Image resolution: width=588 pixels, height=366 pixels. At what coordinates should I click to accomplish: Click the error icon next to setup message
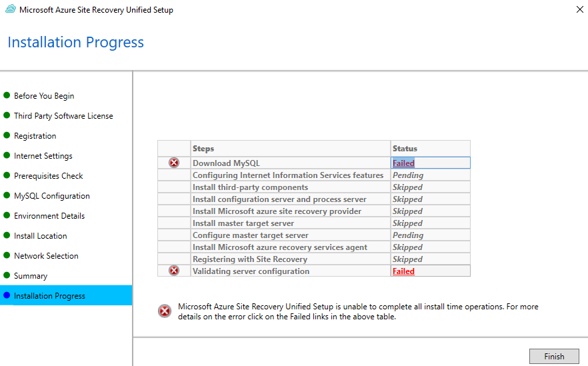coord(165,311)
